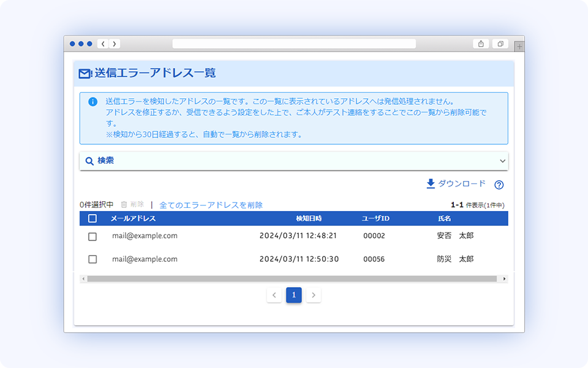Select page 1 in pagination
The image size is (588, 368).
[x=293, y=295]
